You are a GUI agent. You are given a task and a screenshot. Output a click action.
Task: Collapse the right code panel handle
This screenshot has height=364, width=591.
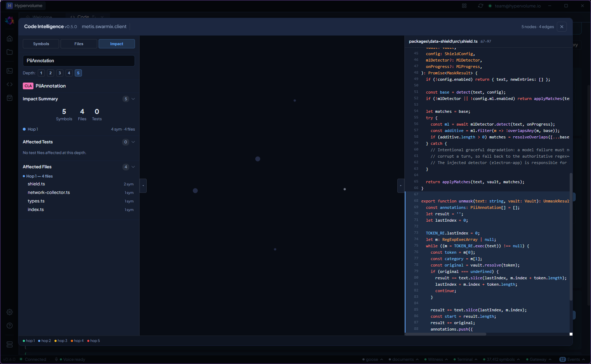[x=401, y=186]
